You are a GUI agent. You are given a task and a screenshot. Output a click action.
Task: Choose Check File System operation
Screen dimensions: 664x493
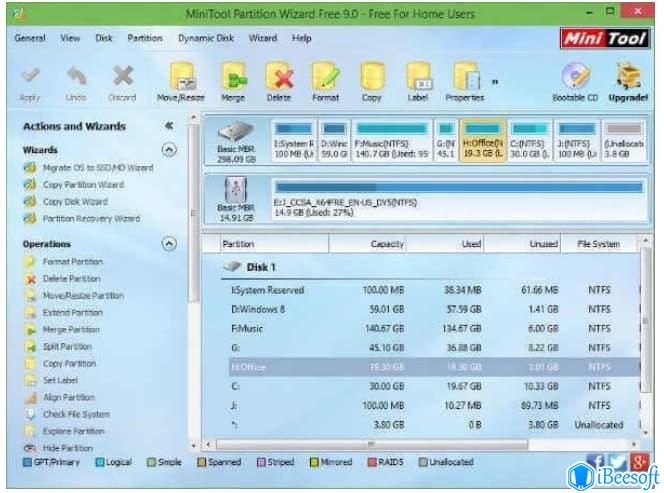point(76,414)
